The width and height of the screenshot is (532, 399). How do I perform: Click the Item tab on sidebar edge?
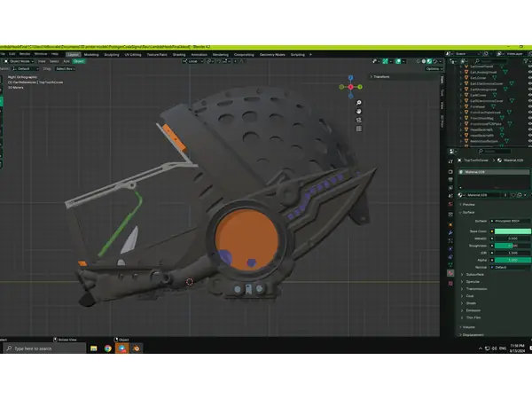tap(442, 80)
